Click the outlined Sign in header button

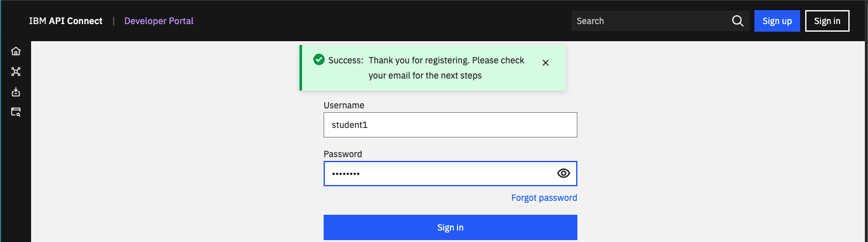827,21
